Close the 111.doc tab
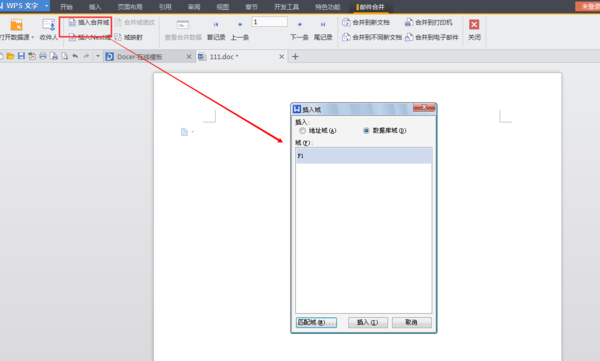This screenshot has width=600, height=361. (282, 57)
